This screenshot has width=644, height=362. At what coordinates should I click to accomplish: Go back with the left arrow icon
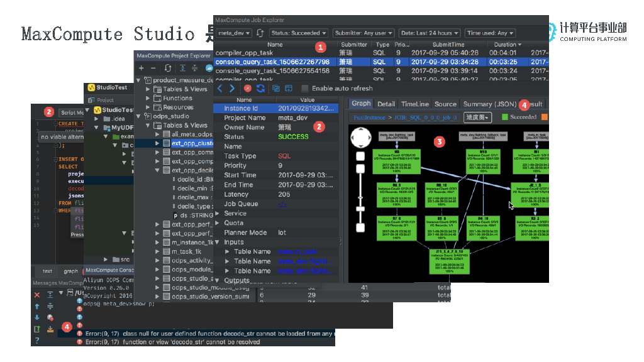tap(220, 89)
